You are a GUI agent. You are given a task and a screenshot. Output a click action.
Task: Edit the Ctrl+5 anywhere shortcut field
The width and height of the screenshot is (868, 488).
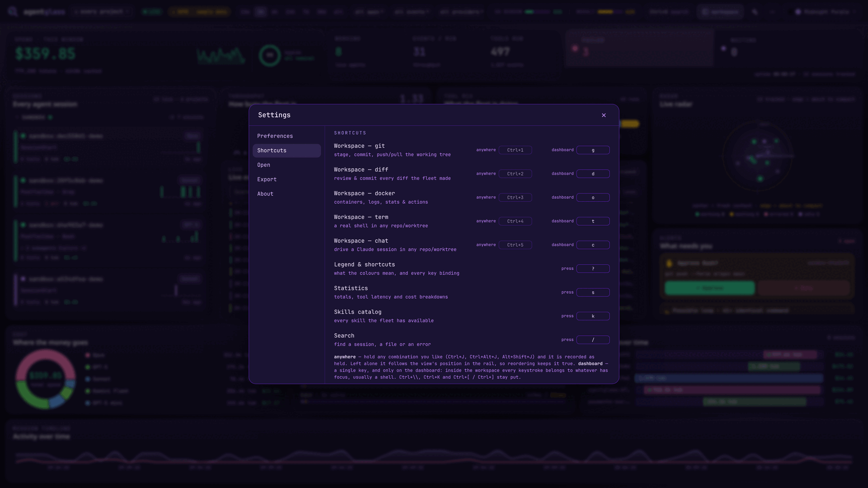(x=515, y=244)
